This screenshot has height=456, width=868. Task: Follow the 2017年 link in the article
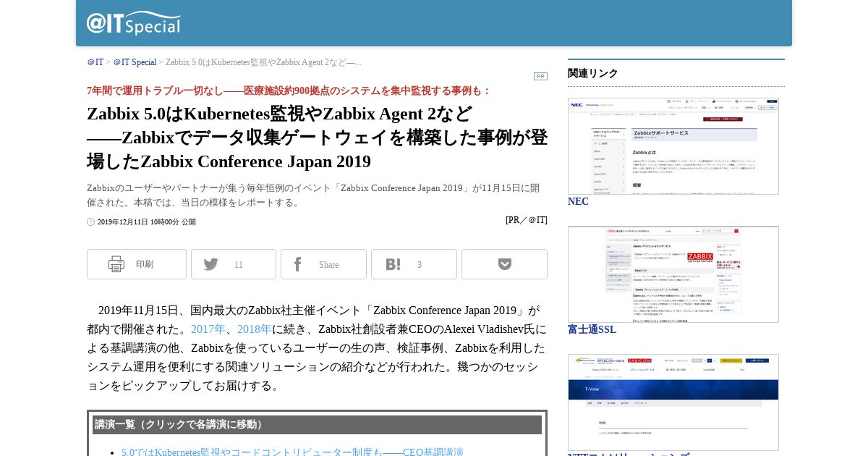(208, 329)
